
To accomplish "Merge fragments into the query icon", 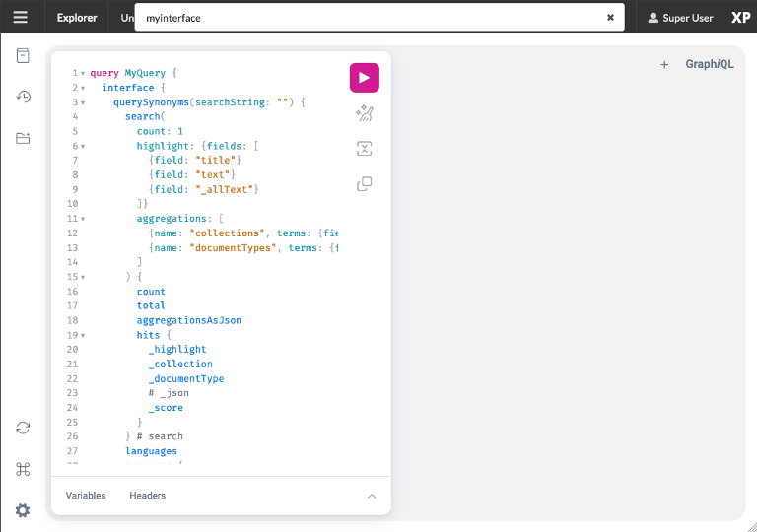I will point(365,149).
